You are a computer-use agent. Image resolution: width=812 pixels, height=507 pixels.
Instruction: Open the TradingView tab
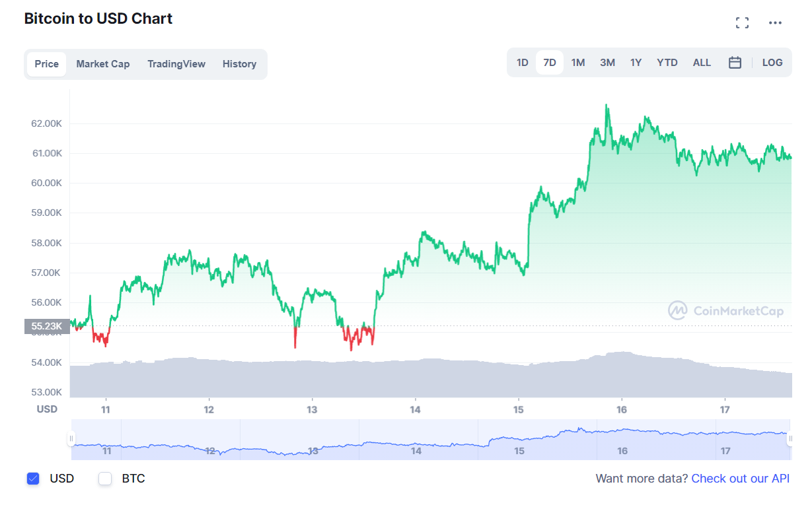click(x=176, y=63)
